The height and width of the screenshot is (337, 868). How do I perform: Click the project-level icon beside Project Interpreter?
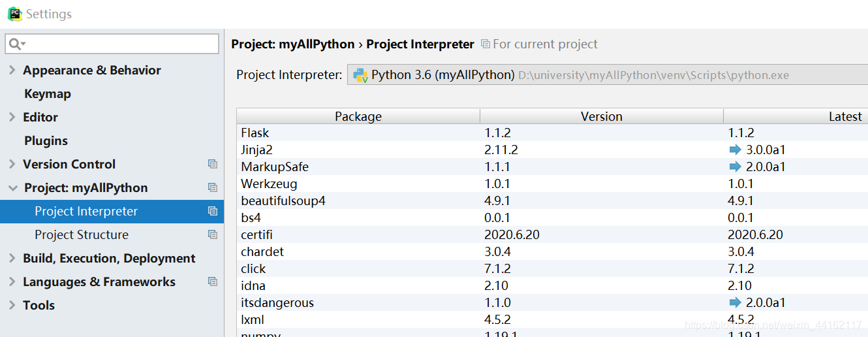click(212, 212)
